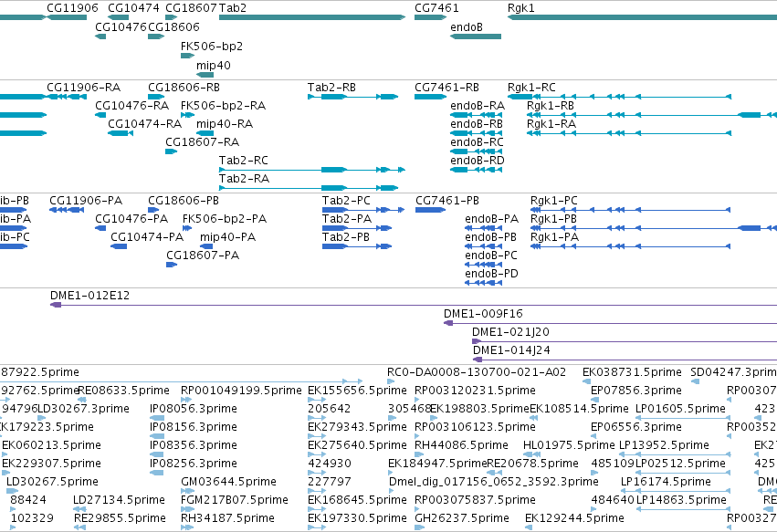Image resolution: width=777 pixels, height=532 pixels.
Task: Select the FGM217B07.5prime EST label
Action: 235,500
